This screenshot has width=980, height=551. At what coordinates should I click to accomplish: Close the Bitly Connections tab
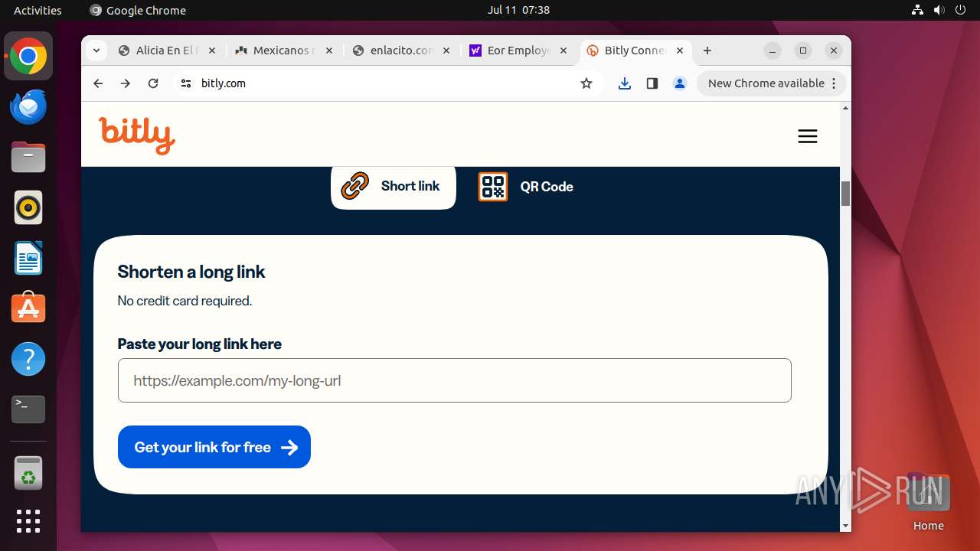tap(681, 51)
